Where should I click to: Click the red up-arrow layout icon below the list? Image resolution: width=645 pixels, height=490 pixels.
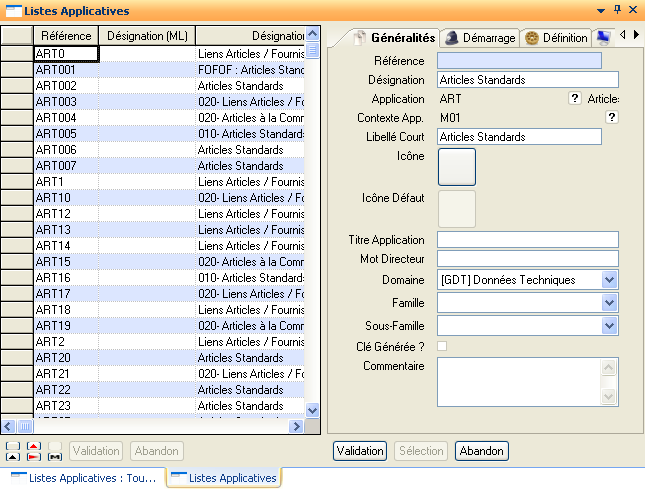pos(33,446)
